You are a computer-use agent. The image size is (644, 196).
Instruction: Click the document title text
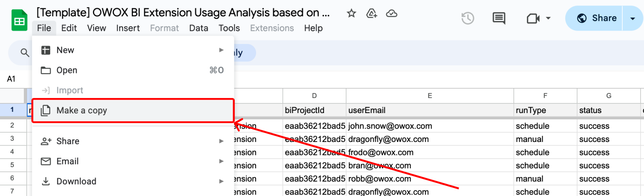183,13
